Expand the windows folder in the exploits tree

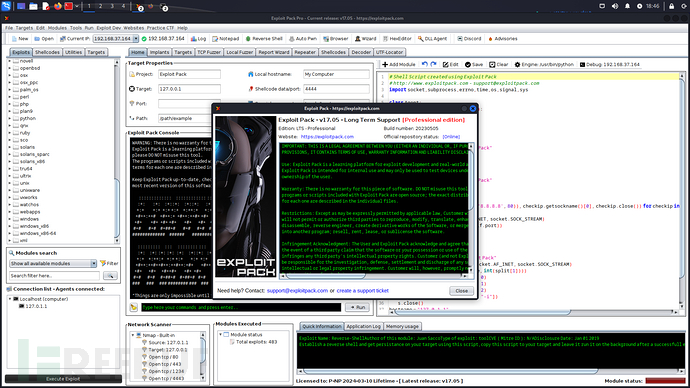click(x=10, y=219)
